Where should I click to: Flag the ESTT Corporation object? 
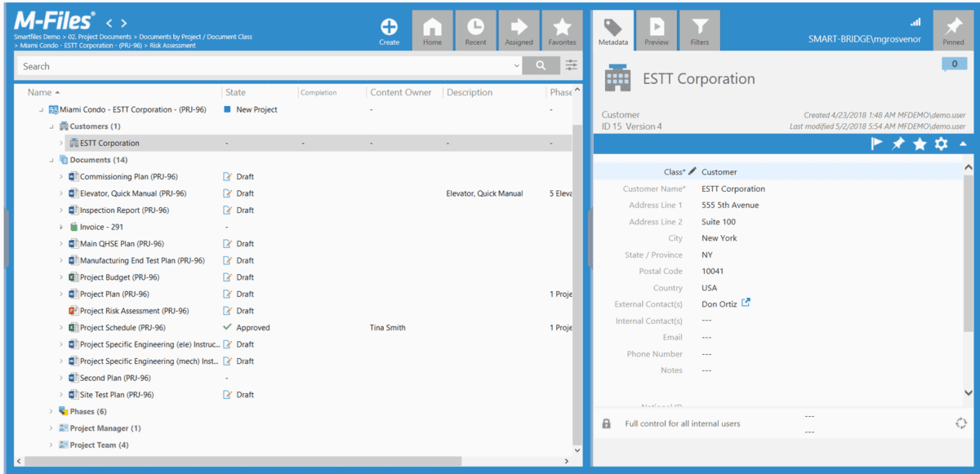pyautogui.click(x=876, y=144)
